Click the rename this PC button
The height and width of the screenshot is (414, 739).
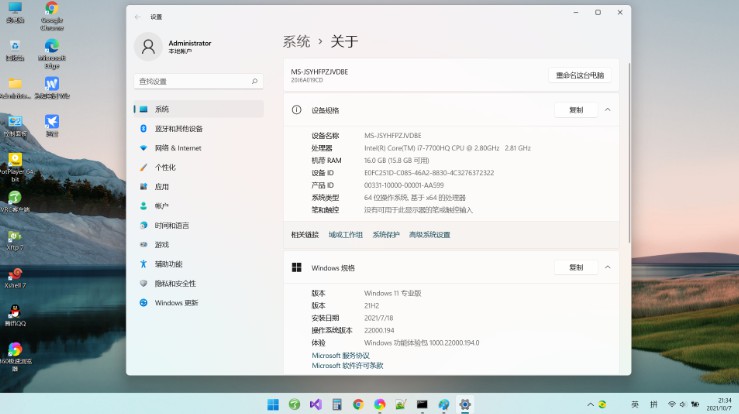click(x=580, y=75)
